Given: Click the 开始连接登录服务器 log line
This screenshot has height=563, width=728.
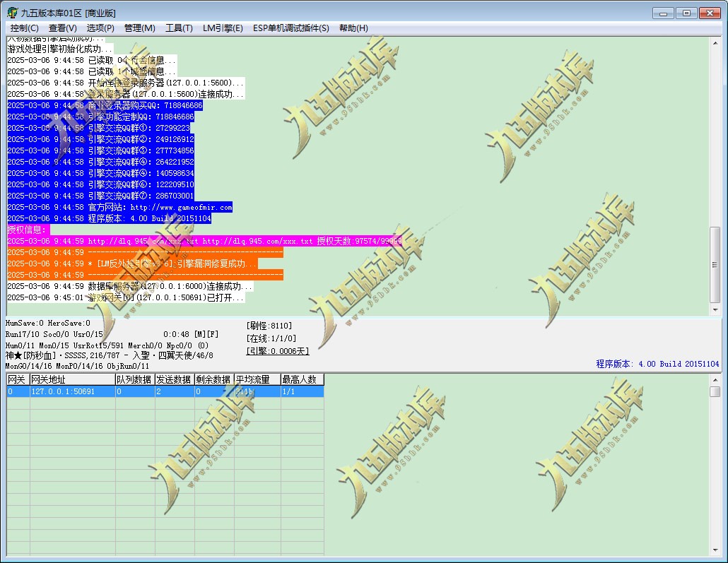Looking at the screenshot, I should [x=125, y=83].
